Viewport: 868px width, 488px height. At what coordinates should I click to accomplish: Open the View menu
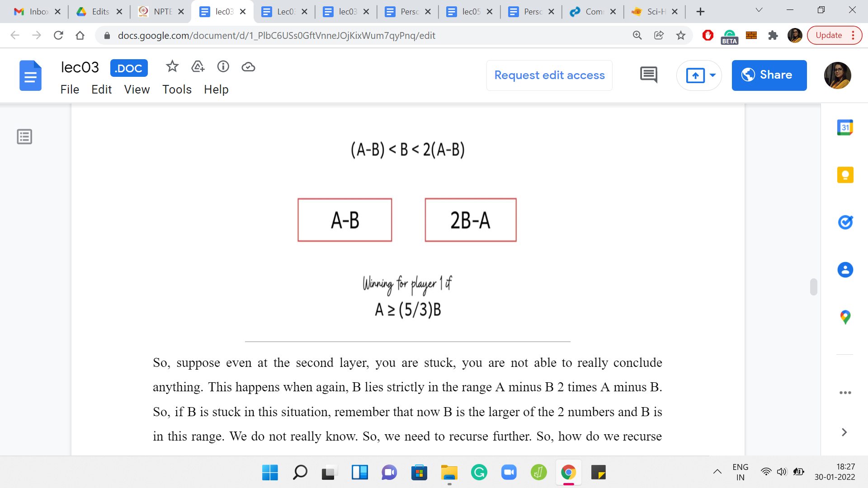pyautogui.click(x=137, y=89)
